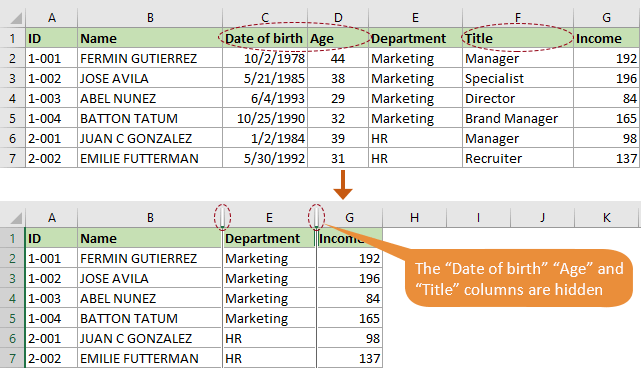The height and width of the screenshot is (369, 641).
Task: Select the Department header in bottom sheet
Action: (x=269, y=238)
